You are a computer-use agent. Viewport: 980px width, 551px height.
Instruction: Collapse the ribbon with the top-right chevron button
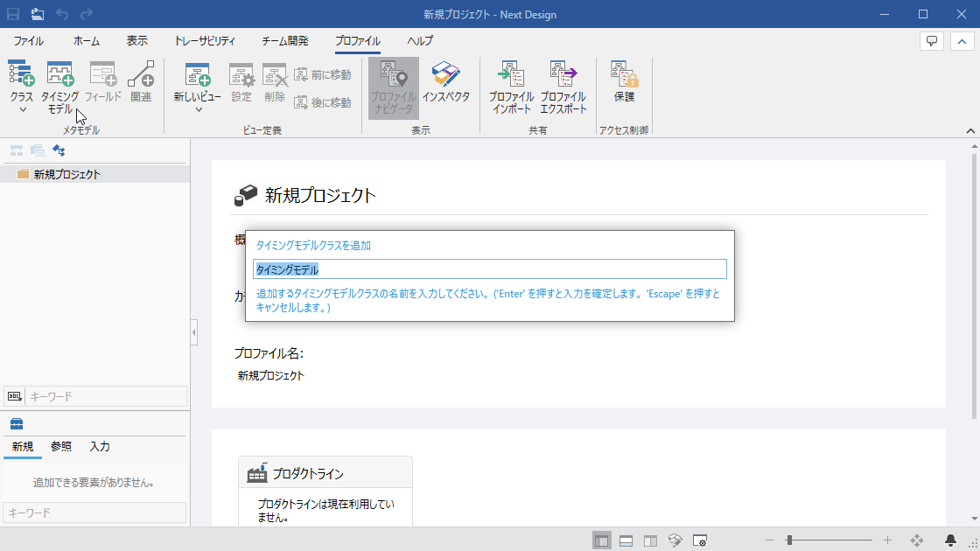click(962, 41)
